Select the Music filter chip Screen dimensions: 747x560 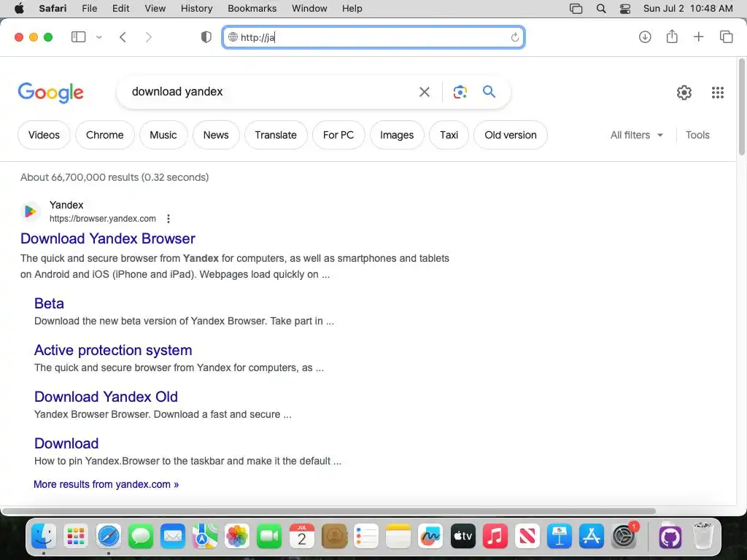click(x=163, y=135)
